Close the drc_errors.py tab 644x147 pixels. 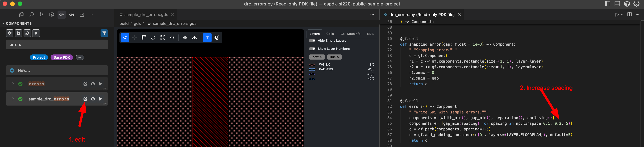pos(459,15)
